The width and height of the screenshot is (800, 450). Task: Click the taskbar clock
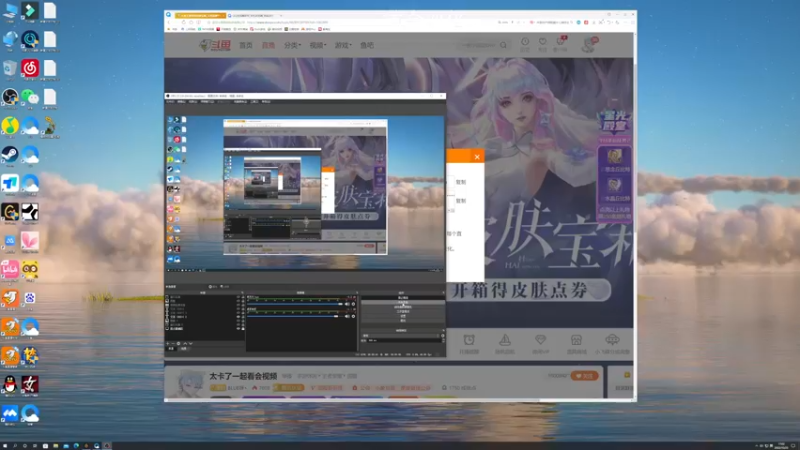click(x=782, y=446)
